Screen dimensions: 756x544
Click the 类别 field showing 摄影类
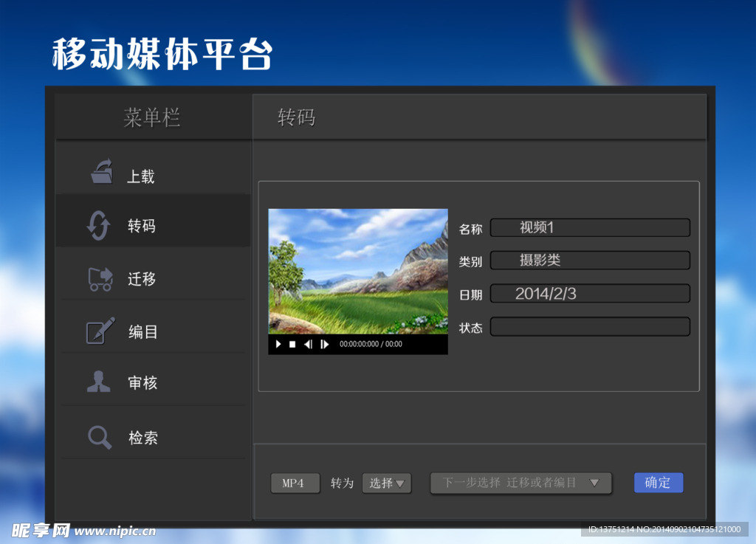coord(590,261)
